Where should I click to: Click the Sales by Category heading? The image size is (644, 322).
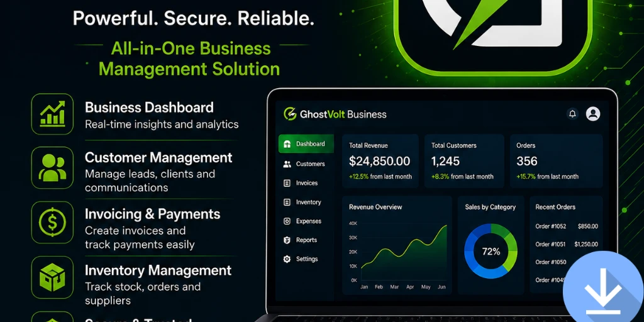[490, 207]
